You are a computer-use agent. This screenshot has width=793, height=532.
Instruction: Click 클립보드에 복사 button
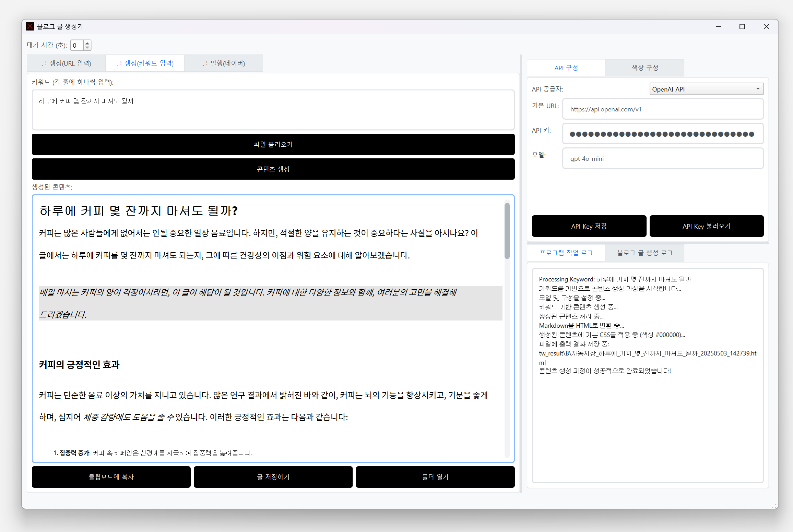point(111,477)
